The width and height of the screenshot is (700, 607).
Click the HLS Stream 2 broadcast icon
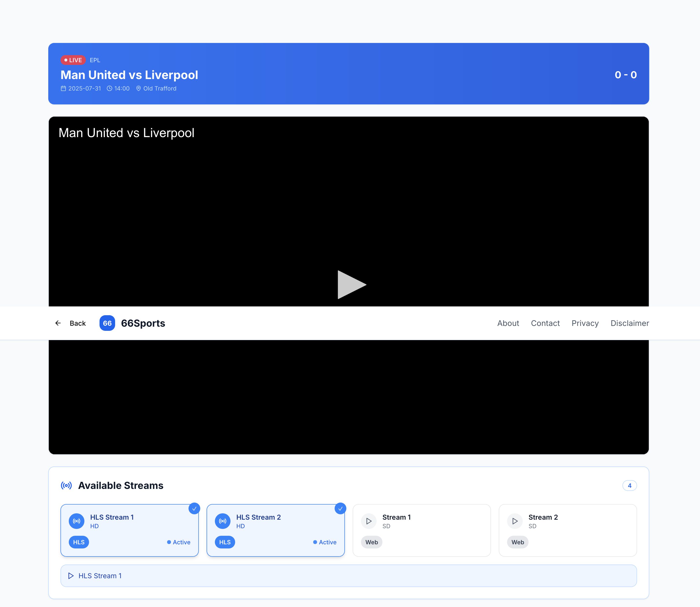pyautogui.click(x=222, y=521)
